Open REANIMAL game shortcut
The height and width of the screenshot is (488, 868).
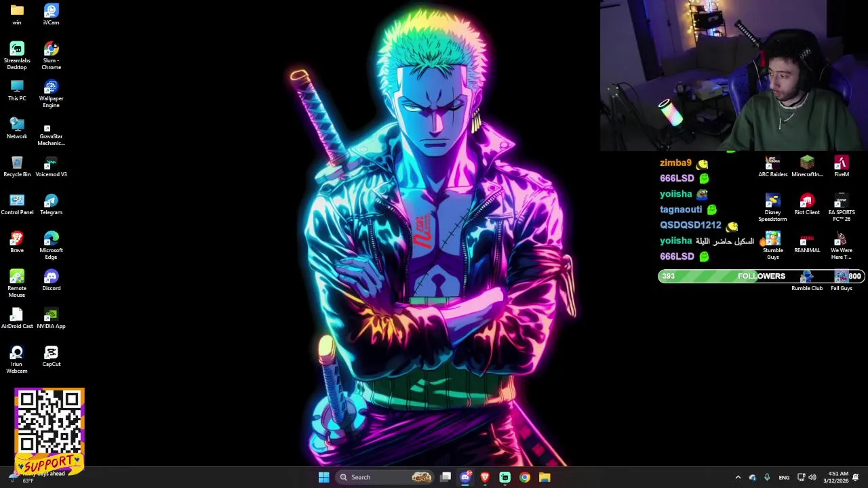coord(807,242)
